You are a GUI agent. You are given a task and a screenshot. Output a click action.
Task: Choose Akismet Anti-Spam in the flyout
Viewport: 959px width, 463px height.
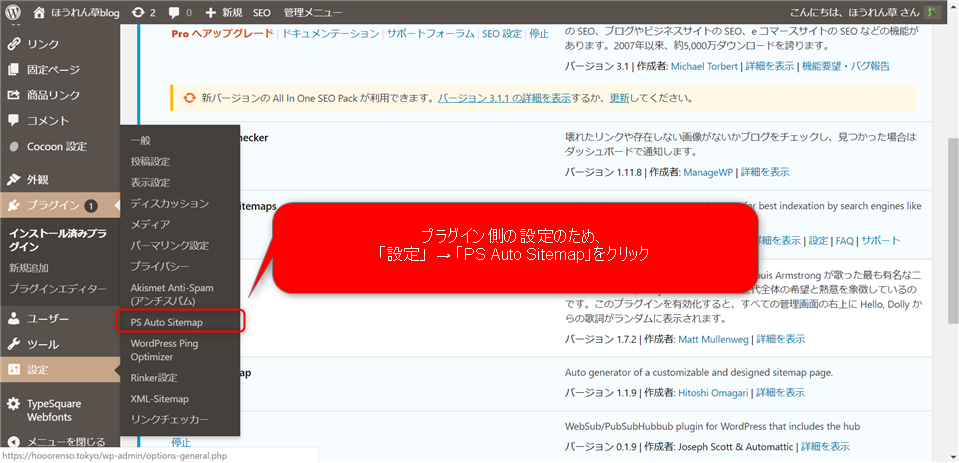[x=172, y=294]
